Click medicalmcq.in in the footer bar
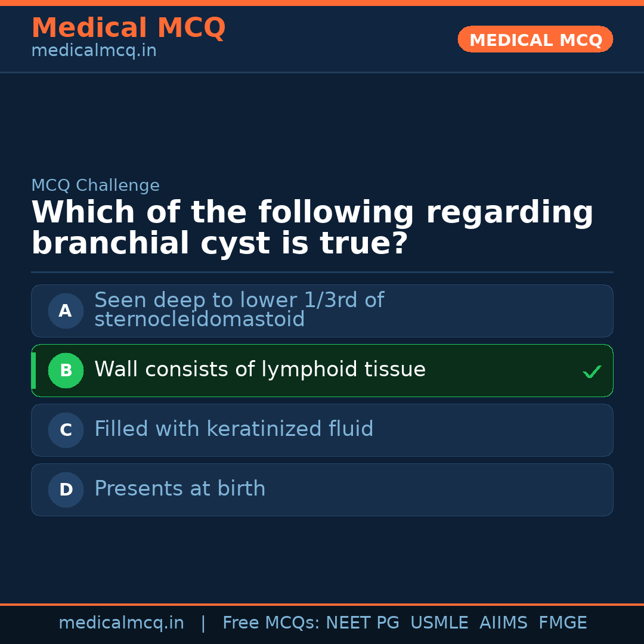The width and height of the screenshot is (644, 644). point(122,623)
